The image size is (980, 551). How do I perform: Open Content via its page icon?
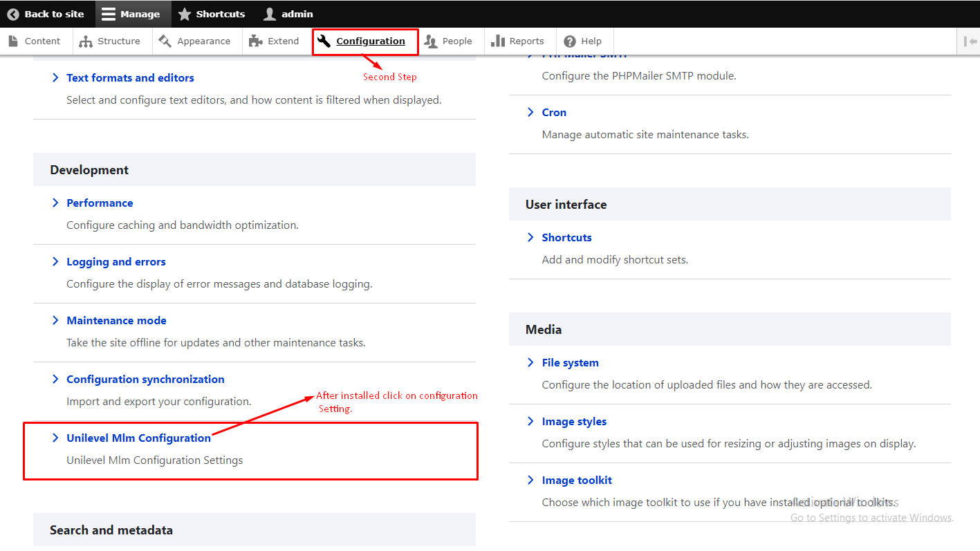(13, 41)
